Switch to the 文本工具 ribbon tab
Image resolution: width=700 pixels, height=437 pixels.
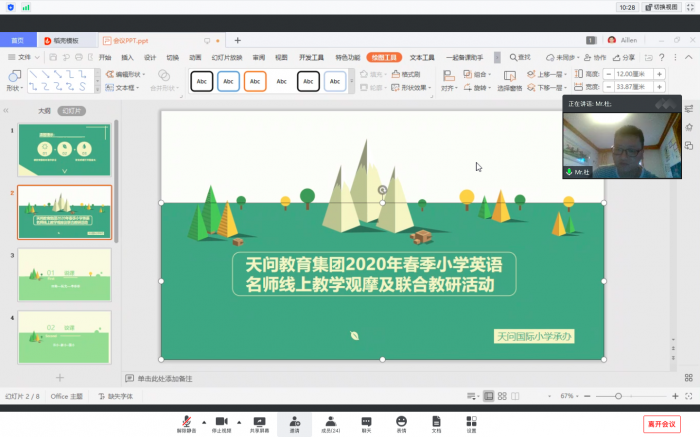[x=421, y=58]
